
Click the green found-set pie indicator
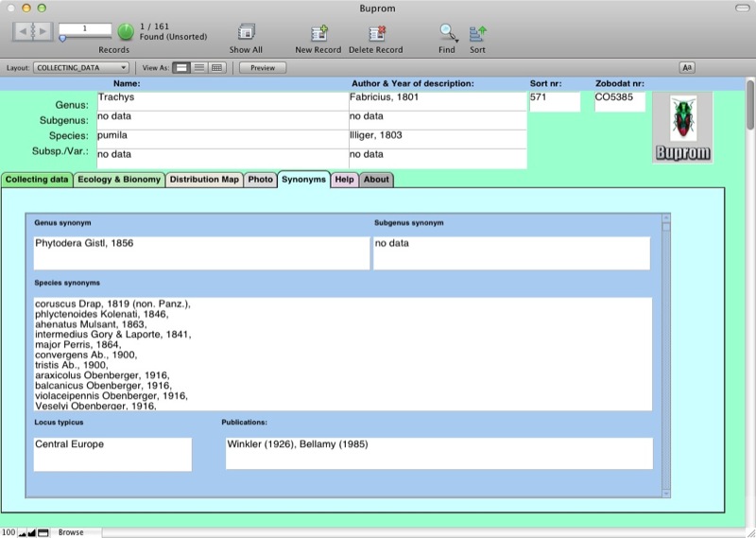click(126, 32)
